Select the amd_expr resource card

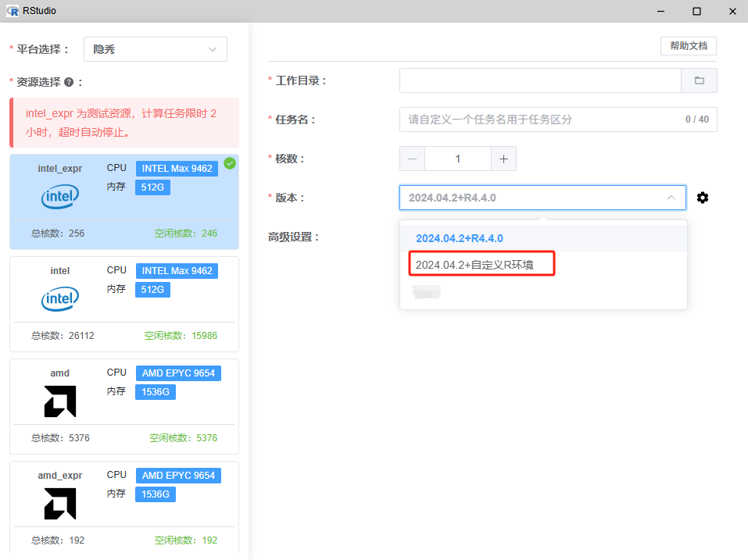click(x=124, y=506)
